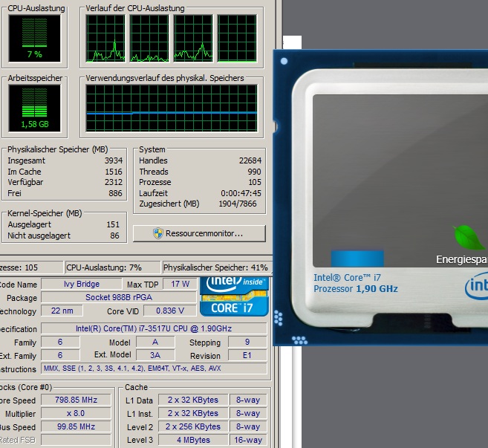Click Laufzeit value 0:00:47:45
The height and width of the screenshot is (448, 488).
click(241, 193)
